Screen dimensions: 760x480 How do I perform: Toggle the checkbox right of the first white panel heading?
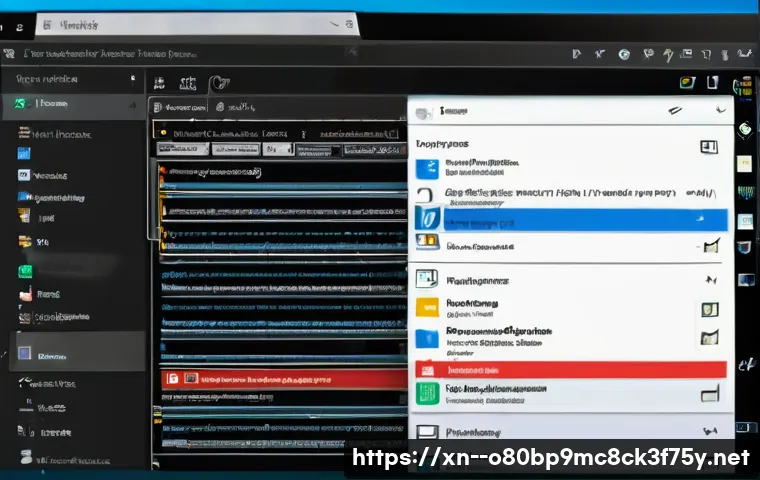tap(710, 147)
